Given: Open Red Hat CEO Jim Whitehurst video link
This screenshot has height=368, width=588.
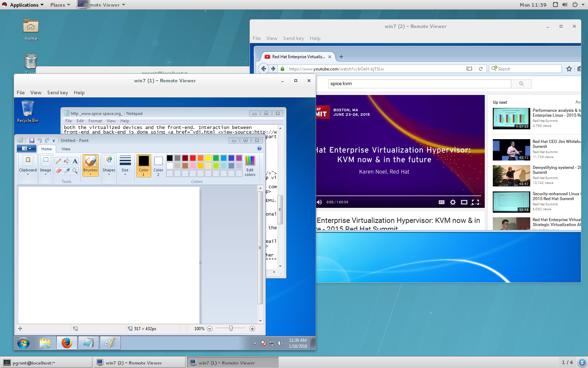Looking at the screenshot, I should tap(556, 144).
